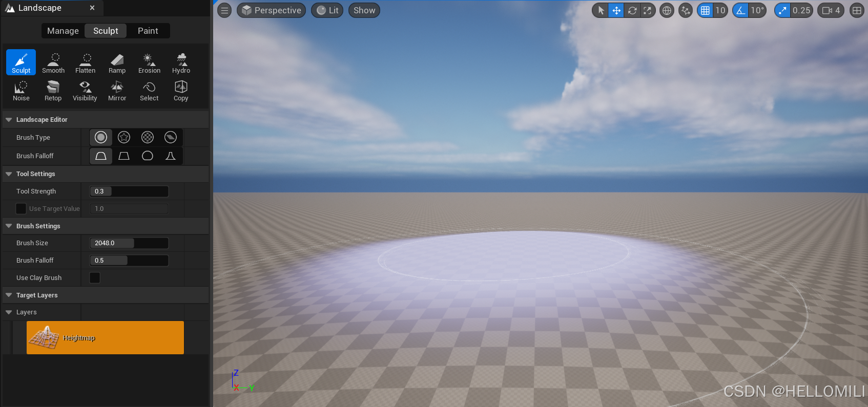Viewport: 868px width, 407px height.
Task: Collapse the Tool Settings section
Action: tap(9, 174)
